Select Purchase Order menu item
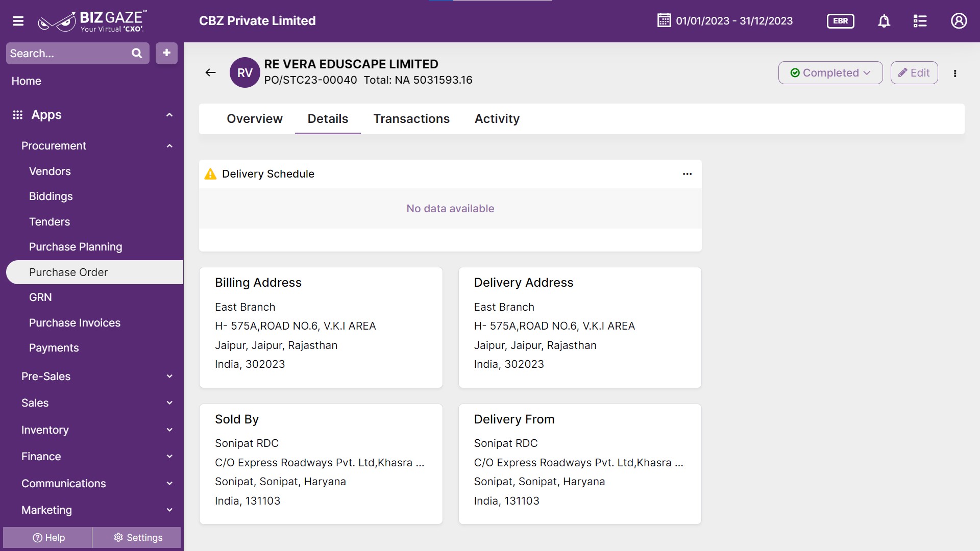The image size is (980, 551). pos(94,272)
